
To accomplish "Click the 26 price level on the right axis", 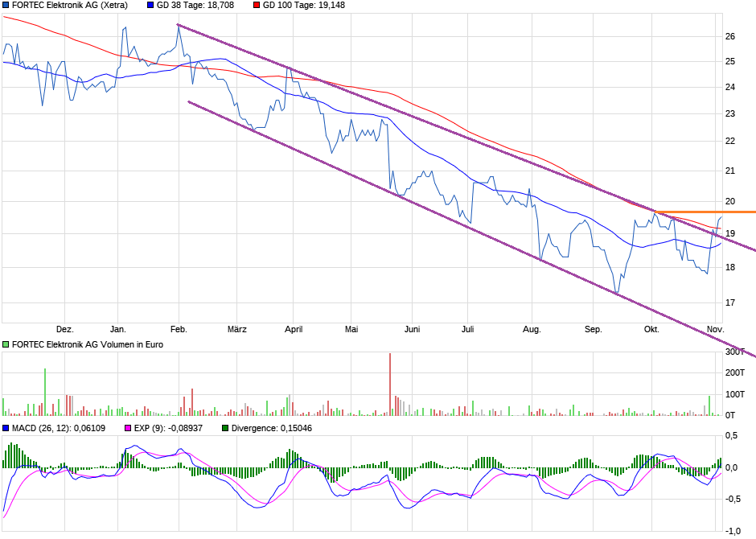I will pyautogui.click(x=730, y=37).
